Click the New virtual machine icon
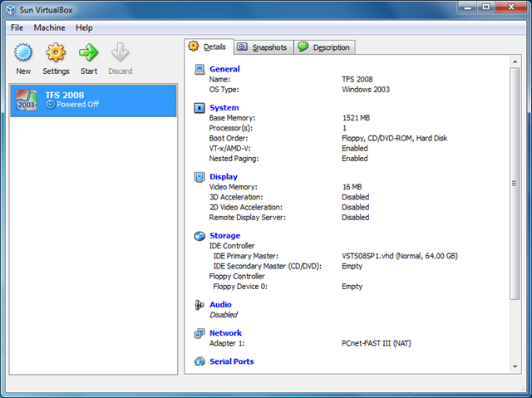Screen dimensions: 532x398 23,52
